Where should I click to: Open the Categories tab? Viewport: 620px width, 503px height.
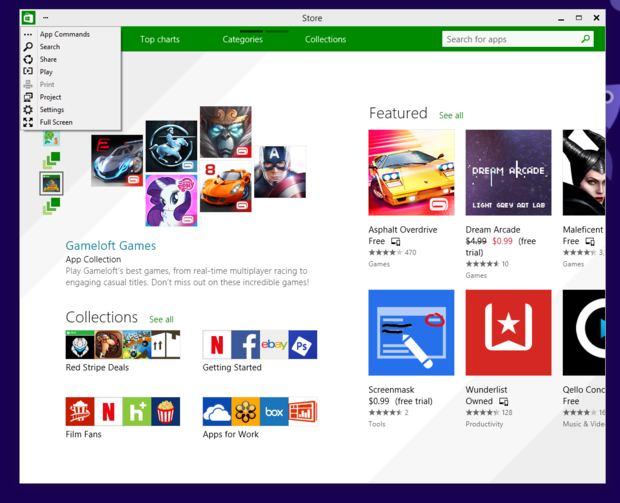pyautogui.click(x=242, y=39)
